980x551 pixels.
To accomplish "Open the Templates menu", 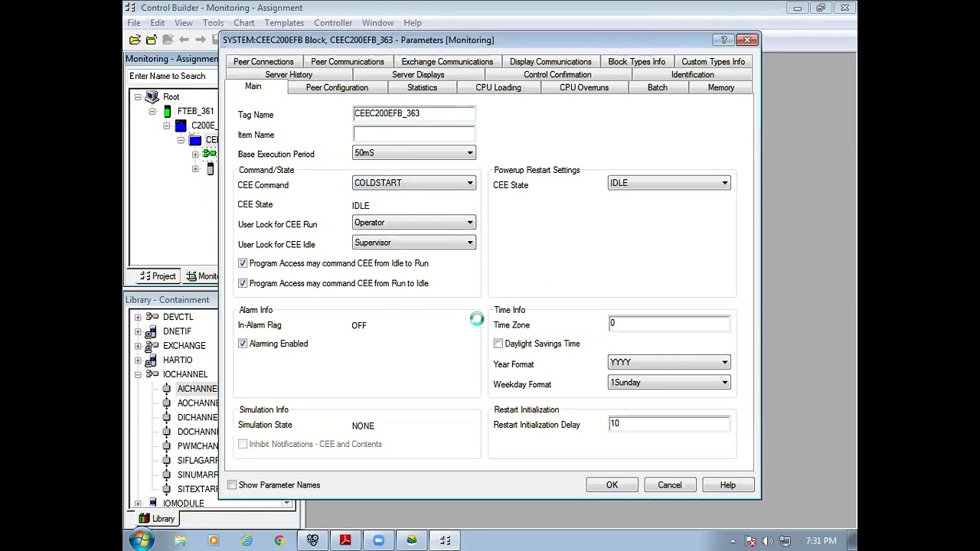I will [284, 23].
